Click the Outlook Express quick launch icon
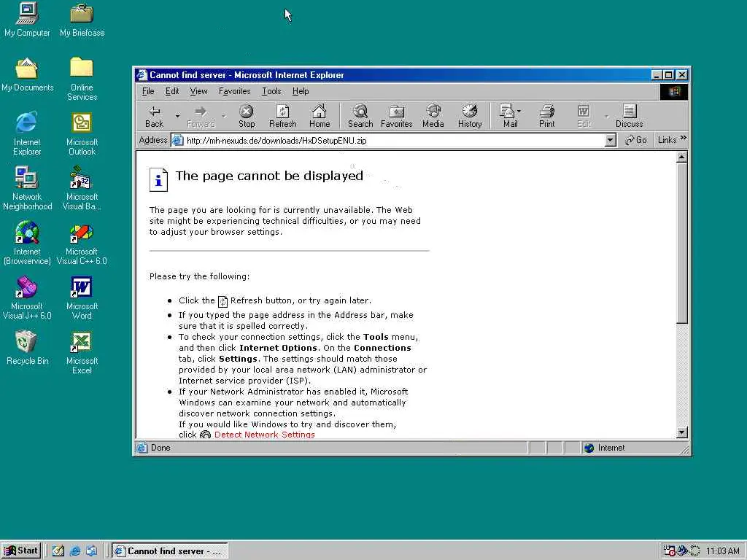Screen dimensions: 747x560 point(91,551)
